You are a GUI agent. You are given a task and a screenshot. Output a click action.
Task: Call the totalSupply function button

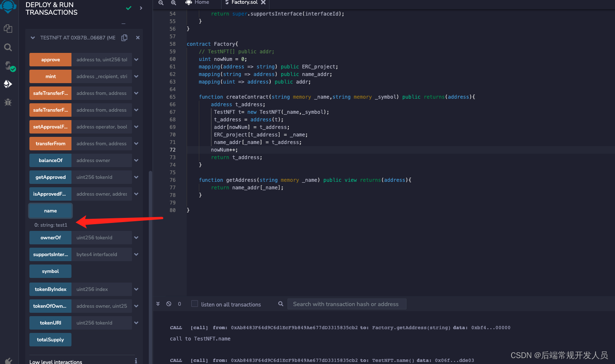(x=50, y=340)
